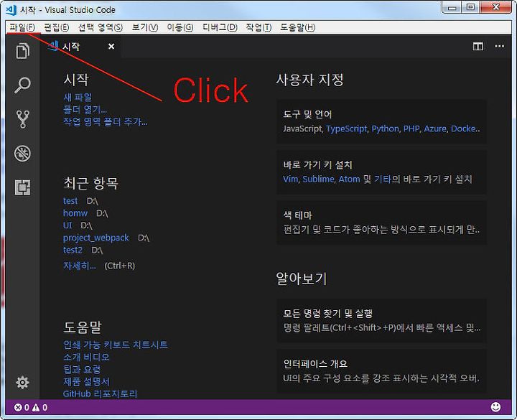Open the more actions ellipsis menu
This screenshot has width=517, height=420.
click(x=499, y=46)
